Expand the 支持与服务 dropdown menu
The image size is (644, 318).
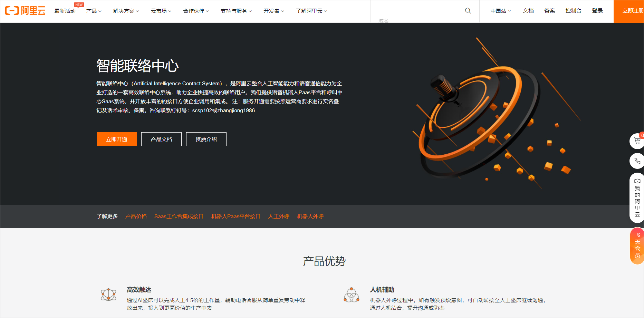click(236, 11)
